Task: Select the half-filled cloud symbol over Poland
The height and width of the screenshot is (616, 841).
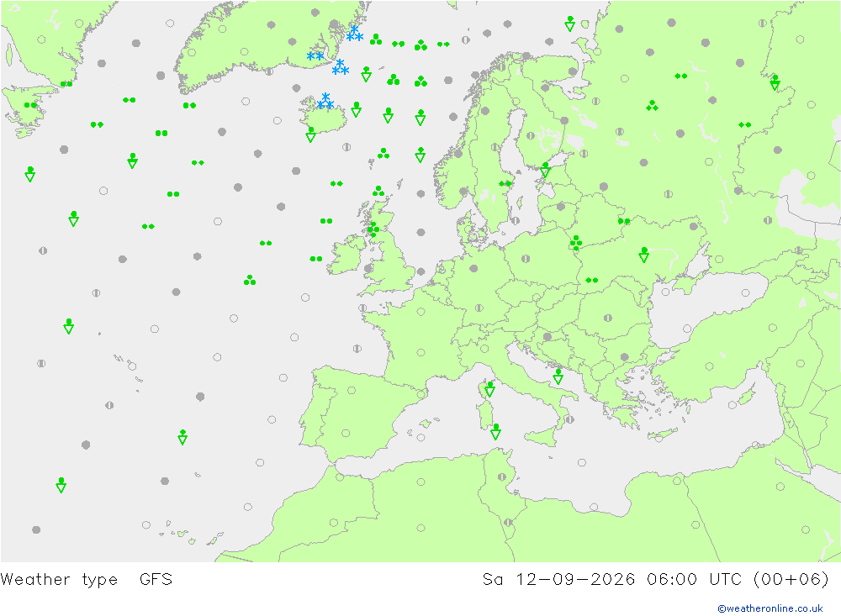Action: coord(526,258)
